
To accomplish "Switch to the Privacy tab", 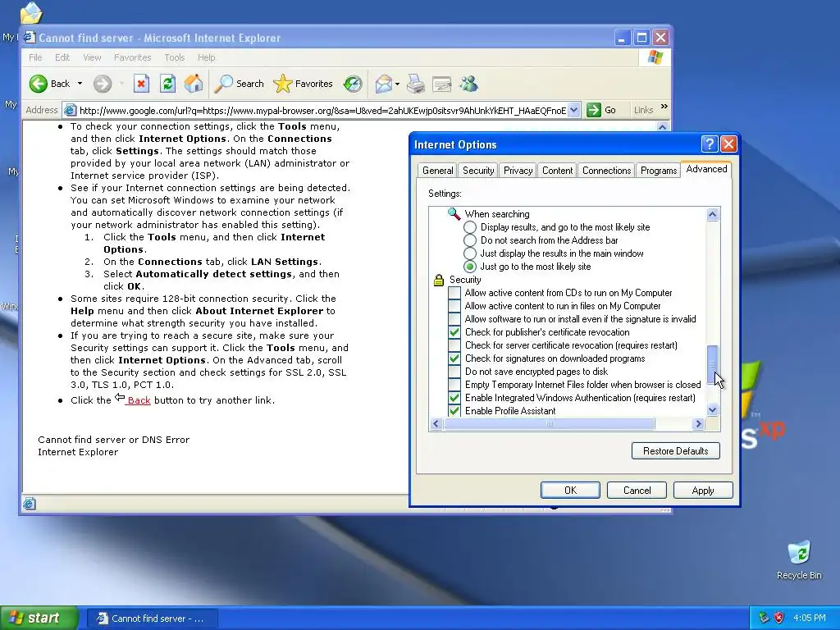I will point(518,171).
